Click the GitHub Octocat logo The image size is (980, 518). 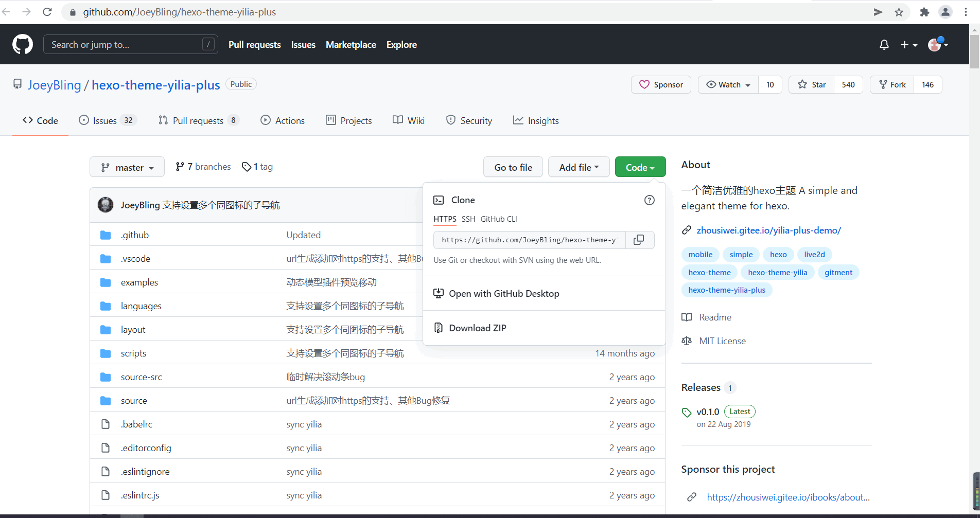click(23, 45)
